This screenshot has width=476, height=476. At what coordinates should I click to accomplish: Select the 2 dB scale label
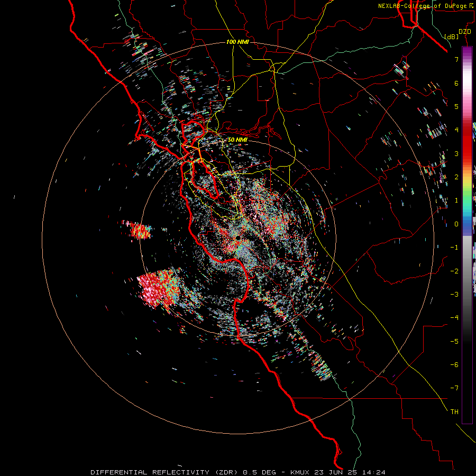(456, 177)
